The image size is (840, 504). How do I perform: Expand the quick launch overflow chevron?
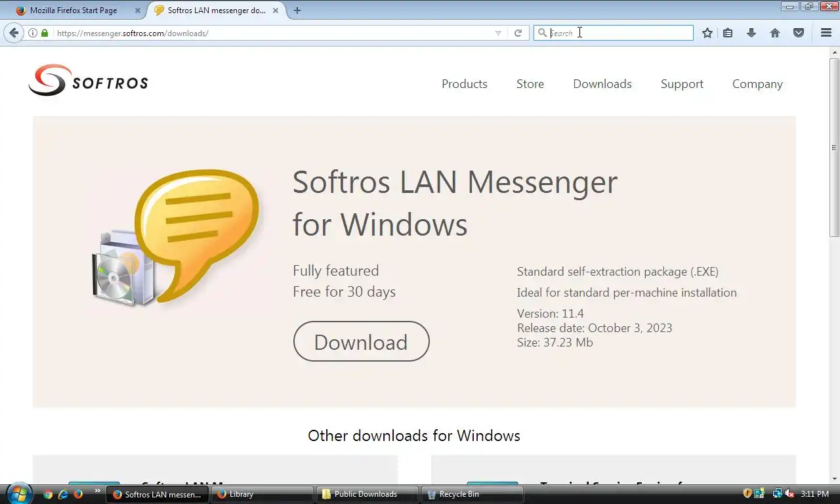(98, 491)
